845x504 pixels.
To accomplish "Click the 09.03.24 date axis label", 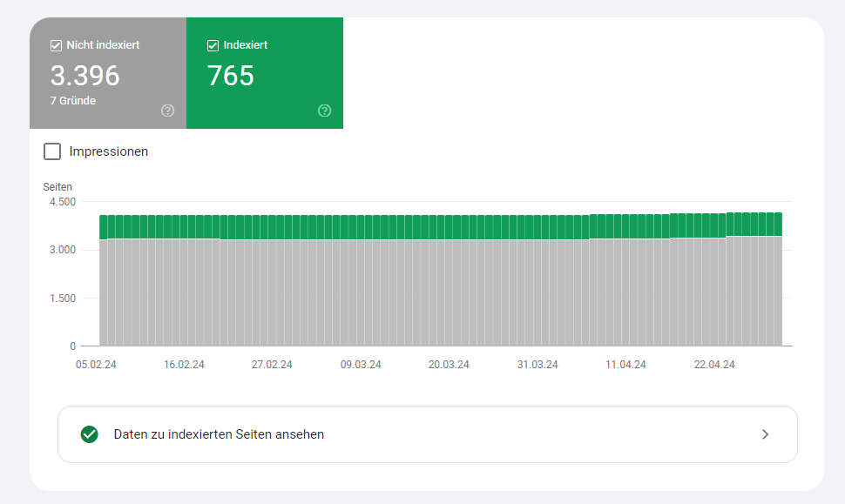I will coord(361,365).
